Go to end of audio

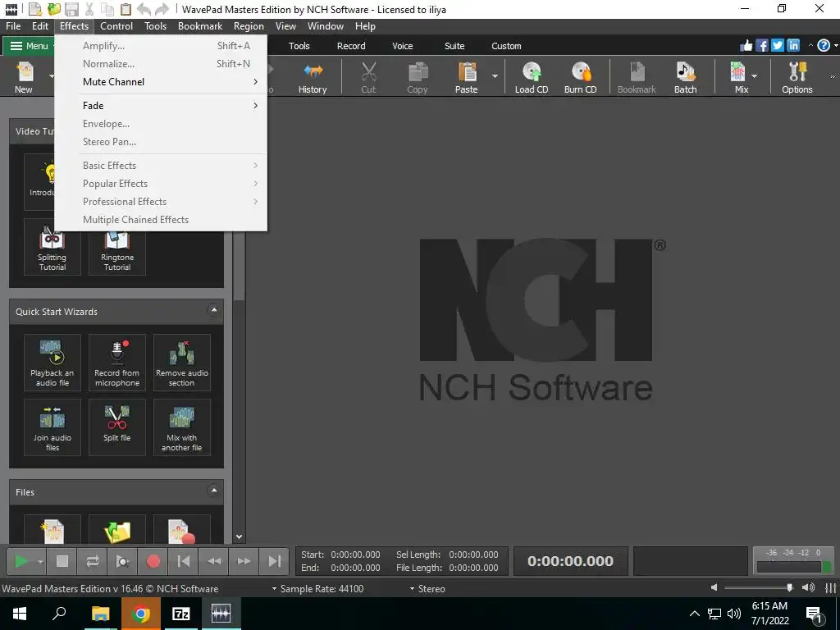274,561
